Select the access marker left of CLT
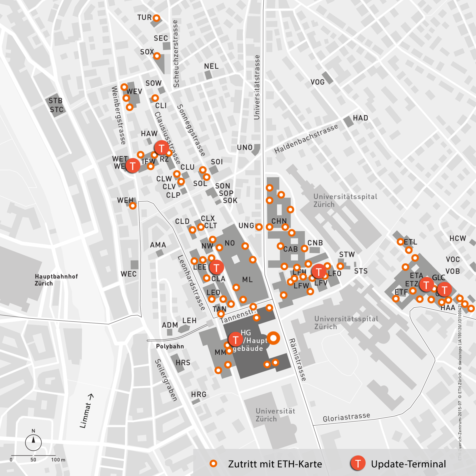The width and height of the screenshot is (476, 476). pos(201,227)
